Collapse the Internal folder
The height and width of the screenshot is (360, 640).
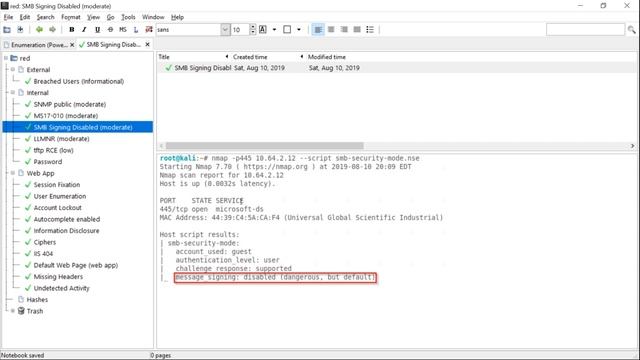pyautogui.click(x=13, y=93)
